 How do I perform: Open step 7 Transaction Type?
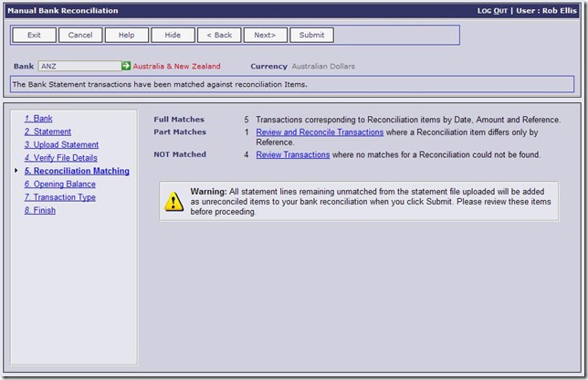tap(59, 197)
